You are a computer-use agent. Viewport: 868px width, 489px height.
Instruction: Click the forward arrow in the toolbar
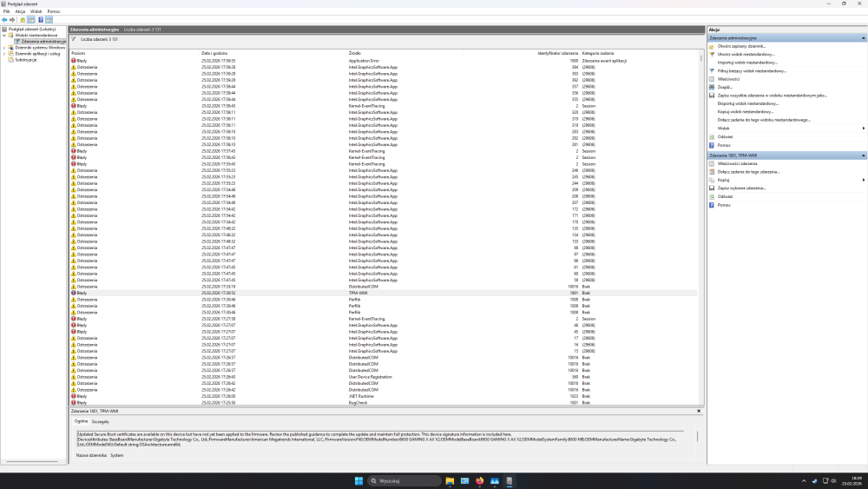point(12,19)
